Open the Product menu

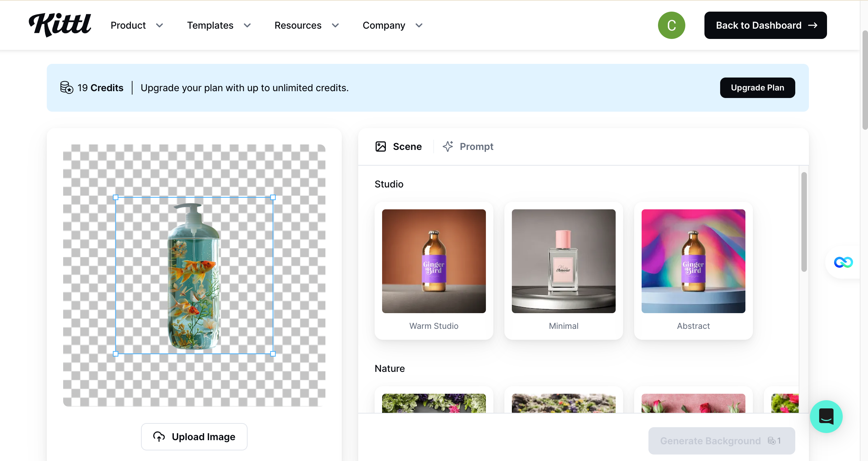(128, 25)
